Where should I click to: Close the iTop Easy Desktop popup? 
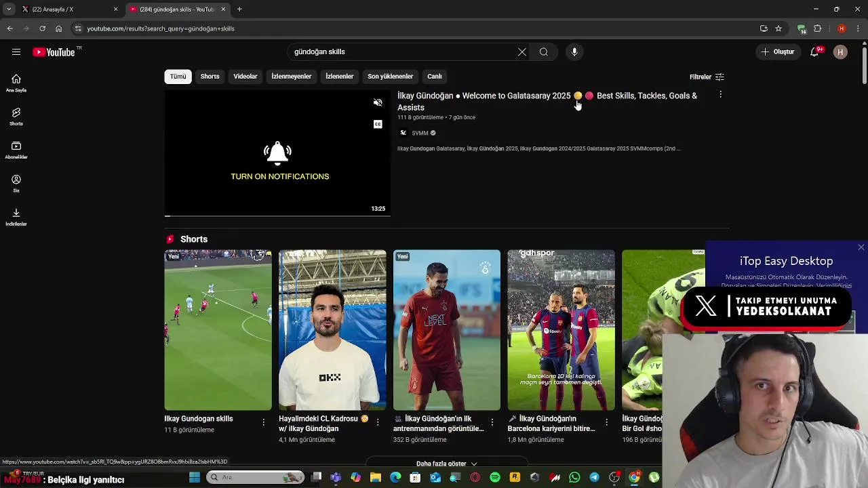(861, 247)
